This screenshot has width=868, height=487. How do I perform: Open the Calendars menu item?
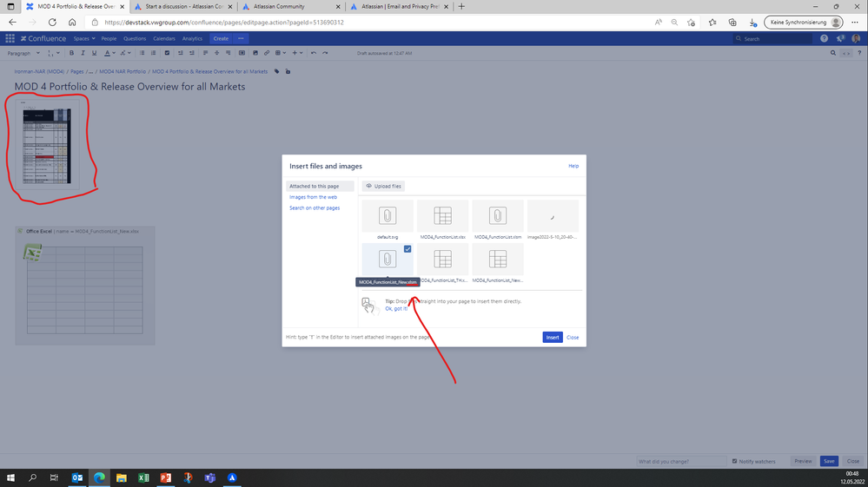click(x=164, y=39)
